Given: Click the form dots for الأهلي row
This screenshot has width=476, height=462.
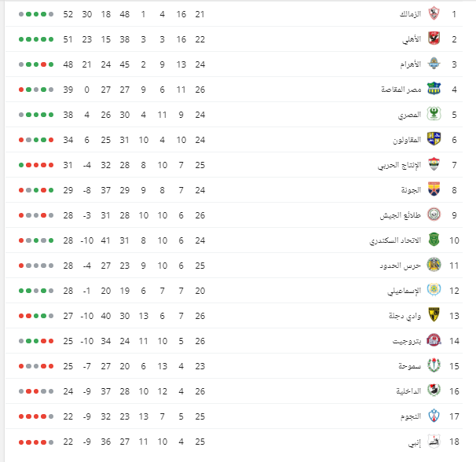Looking at the screenshot, I should coord(36,39).
